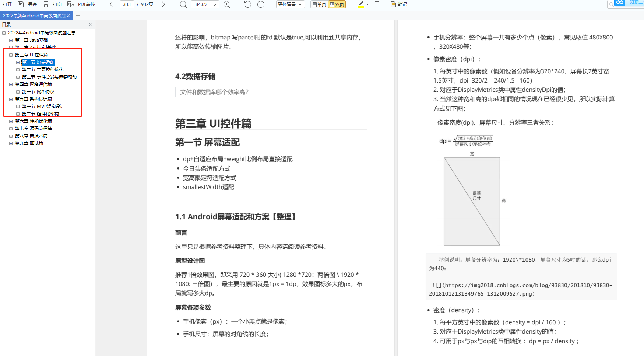Image resolution: width=644 pixels, height=356 pixels.
Task: Add a new tab with the plus button
Action: [78, 16]
